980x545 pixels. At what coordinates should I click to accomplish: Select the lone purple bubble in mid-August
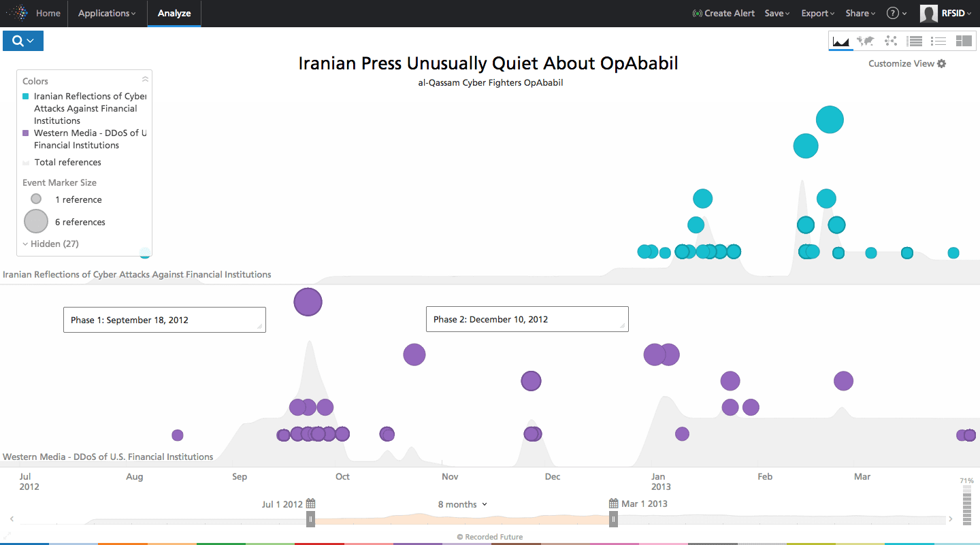click(x=178, y=435)
